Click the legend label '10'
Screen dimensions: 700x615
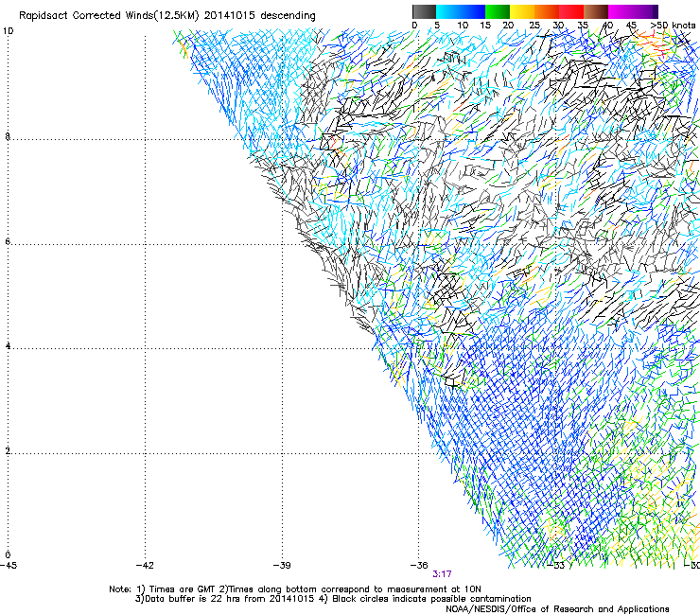click(x=463, y=25)
